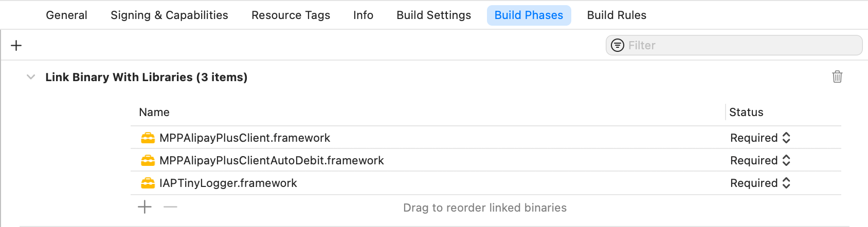Click the Name column header
This screenshot has width=868, height=227.
(x=154, y=112)
